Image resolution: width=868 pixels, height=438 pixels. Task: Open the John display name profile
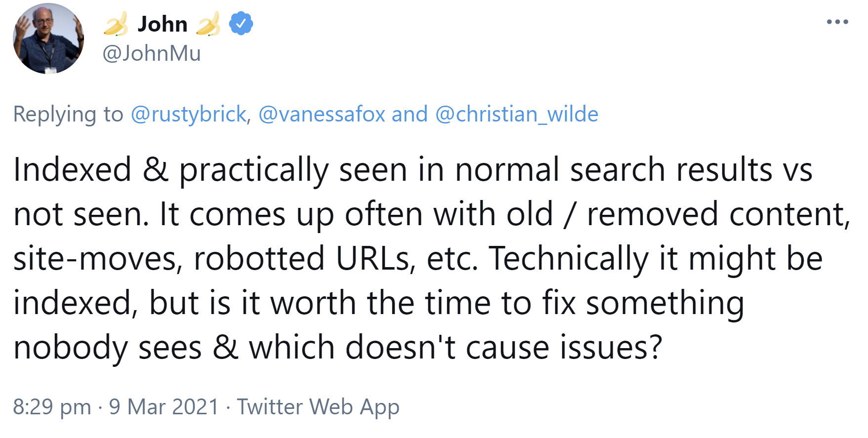(162, 24)
